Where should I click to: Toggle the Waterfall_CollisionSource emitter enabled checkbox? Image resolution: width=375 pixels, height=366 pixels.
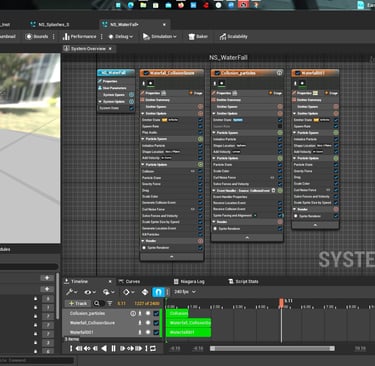(x=146, y=73)
